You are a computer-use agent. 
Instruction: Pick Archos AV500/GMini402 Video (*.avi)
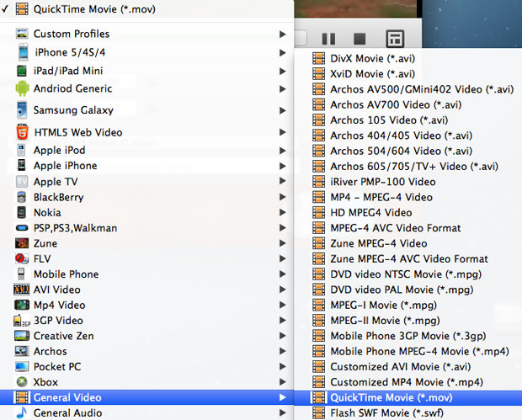408,89
